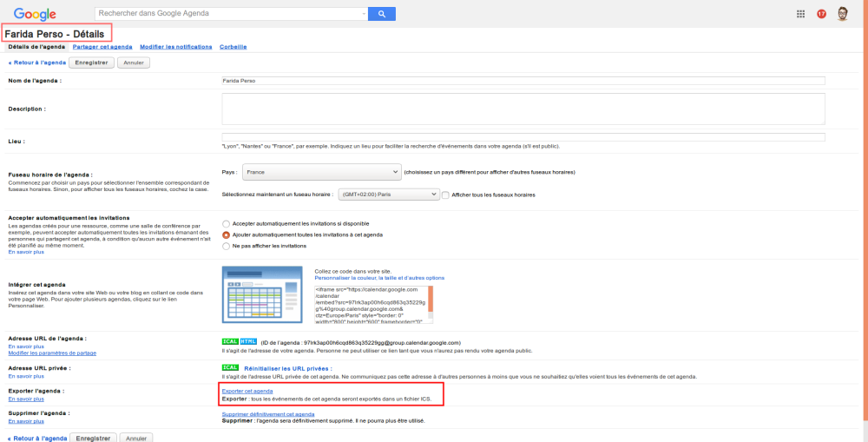The width and height of the screenshot is (868, 442).
Task: Click the top Annuler button
Action: [134, 63]
